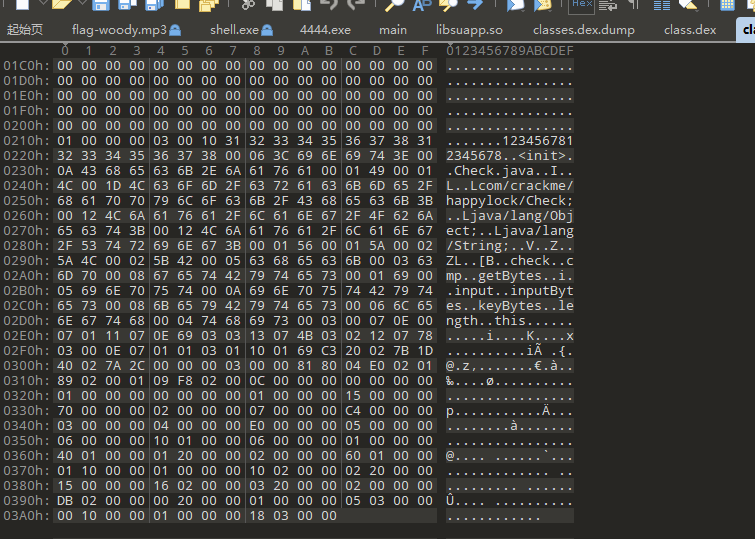The height and width of the screenshot is (539, 755).
Task: Create a new file with the New icon
Action: (x=22, y=4)
